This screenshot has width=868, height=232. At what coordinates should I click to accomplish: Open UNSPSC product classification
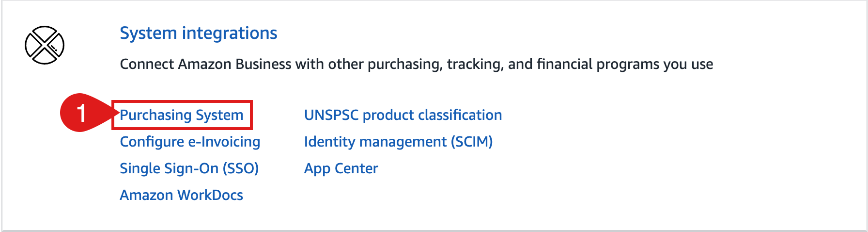[x=403, y=115]
